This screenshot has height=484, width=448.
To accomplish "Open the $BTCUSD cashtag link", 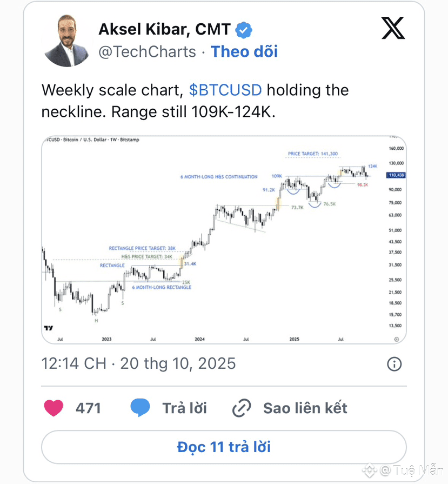I will pos(225,90).
